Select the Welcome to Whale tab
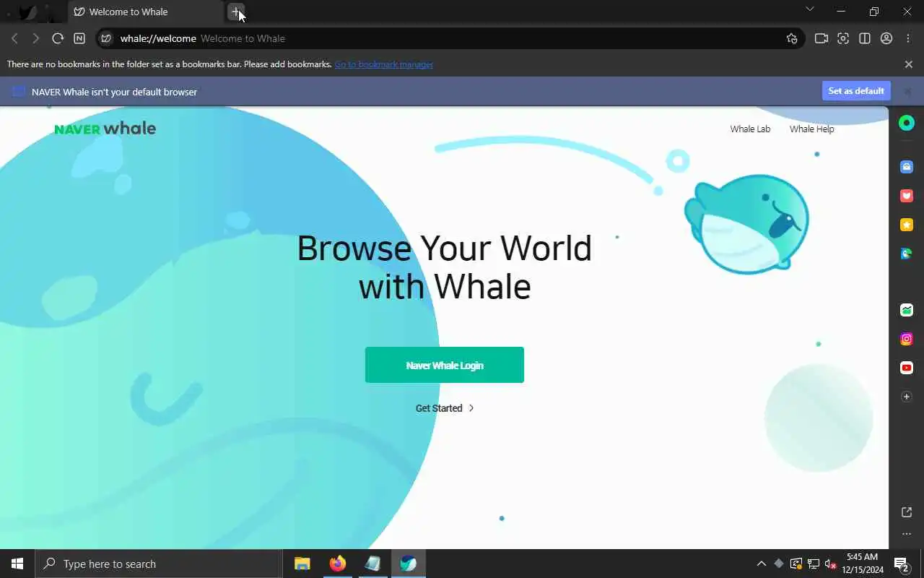Viewport: 924px width, 578px height. click(144, 12)
